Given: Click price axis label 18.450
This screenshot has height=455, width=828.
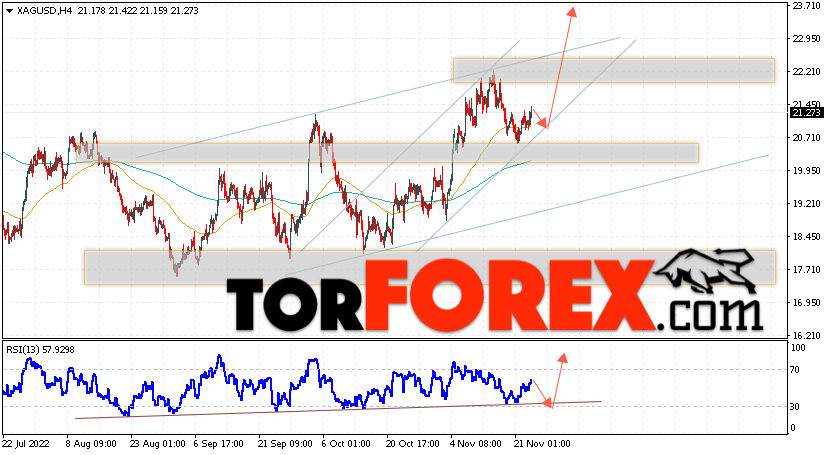Looking at the screenshot, I should click(x=806, y=237).
